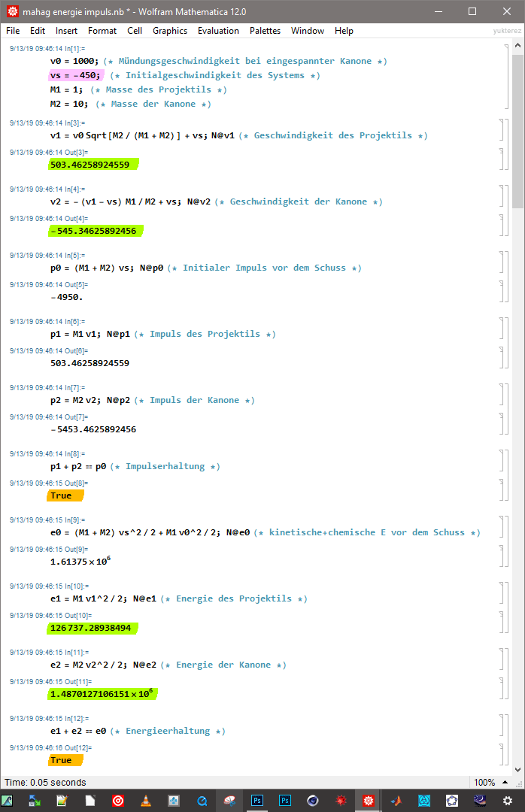Open the Palettes menu
The height and width of the screenshot is (812, 525).
[265, 31]
